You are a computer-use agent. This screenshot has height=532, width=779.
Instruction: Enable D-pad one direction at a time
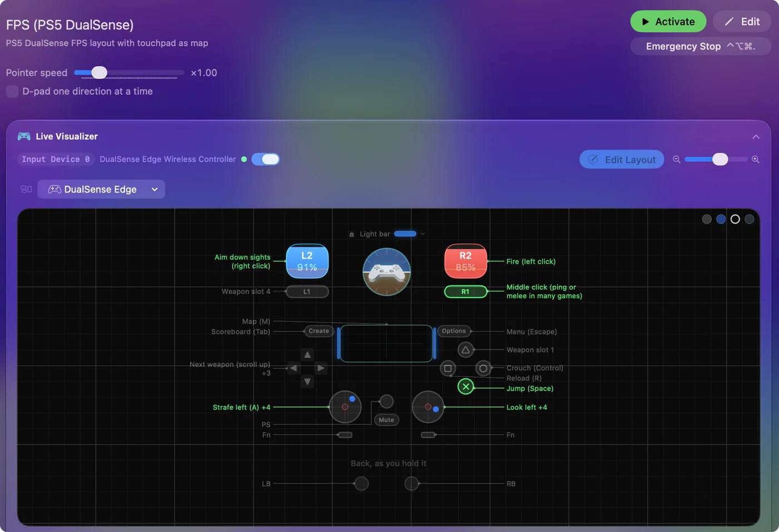(12, 91)
